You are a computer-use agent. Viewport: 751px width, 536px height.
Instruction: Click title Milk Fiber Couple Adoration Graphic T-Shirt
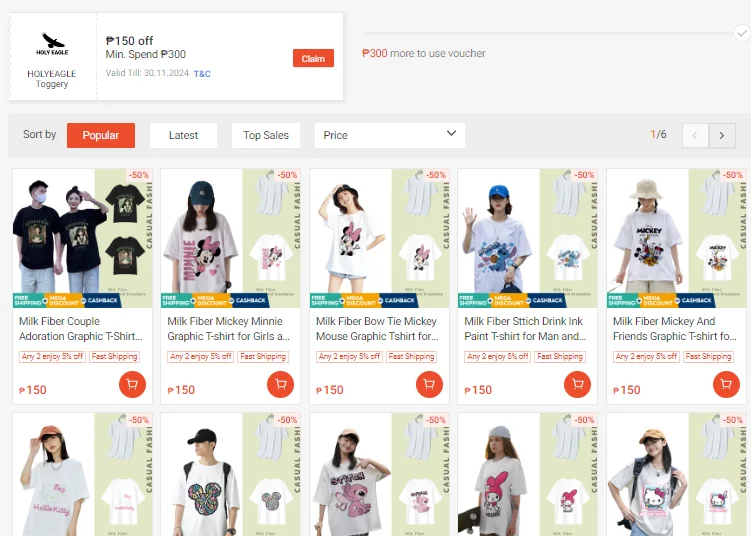[80, 329]
